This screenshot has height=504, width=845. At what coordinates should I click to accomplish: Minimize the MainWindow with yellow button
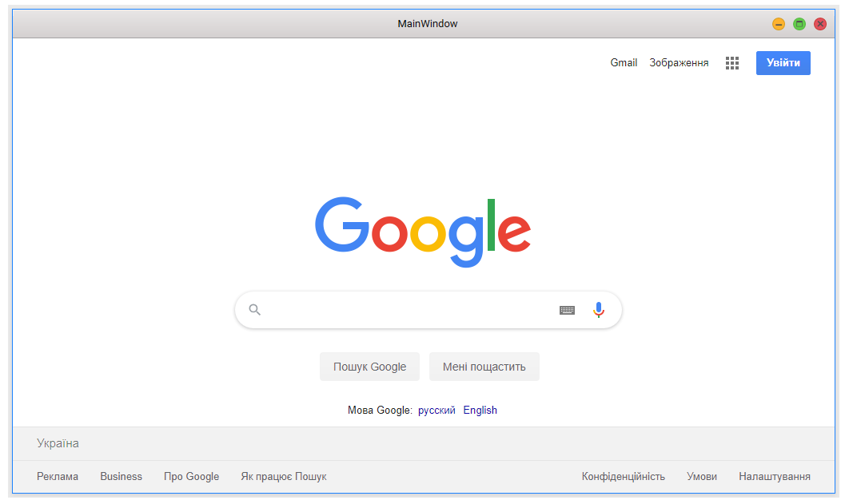click(x=778, y=24)
